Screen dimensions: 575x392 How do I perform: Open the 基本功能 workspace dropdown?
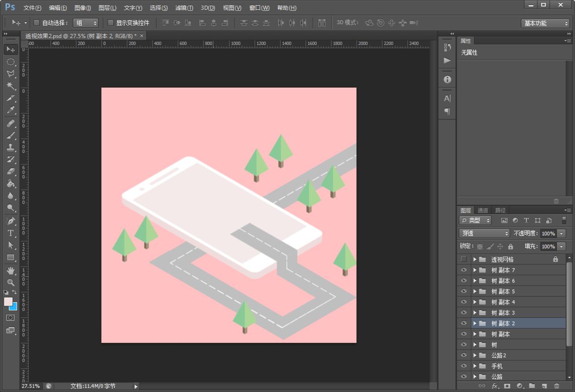click(x=545, y=23)
